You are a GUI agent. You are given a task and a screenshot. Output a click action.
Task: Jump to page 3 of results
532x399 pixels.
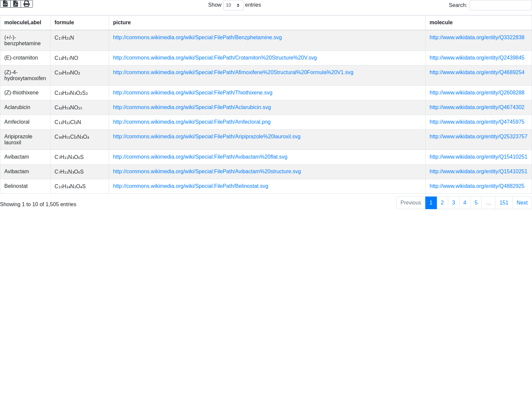click(454, 203)
